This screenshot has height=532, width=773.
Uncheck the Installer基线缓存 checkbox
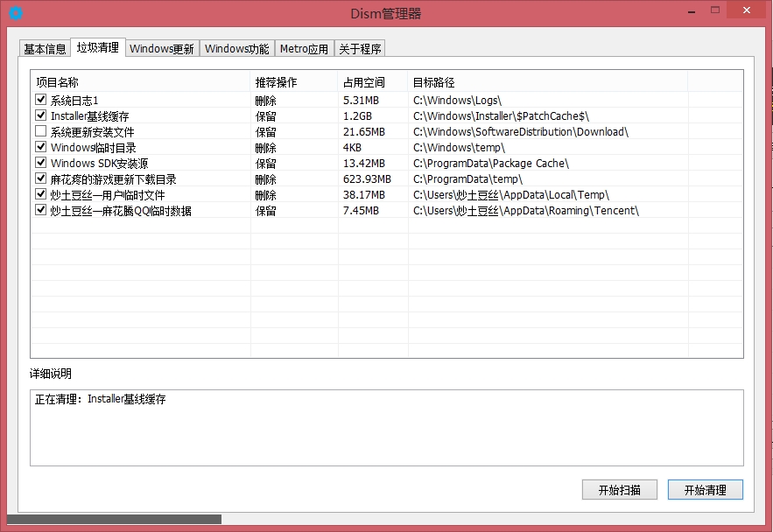[x=40, y=115]
